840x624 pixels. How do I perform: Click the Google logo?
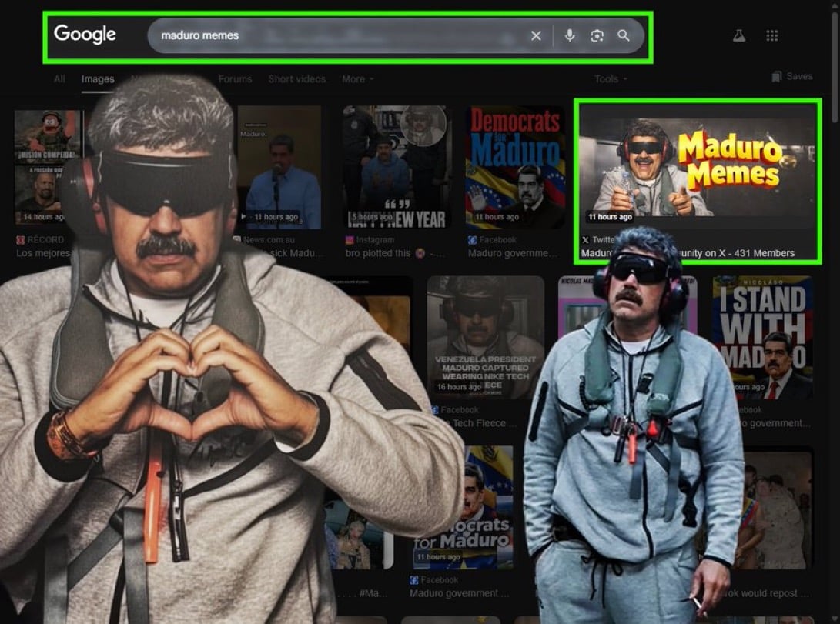coord(85,35)
